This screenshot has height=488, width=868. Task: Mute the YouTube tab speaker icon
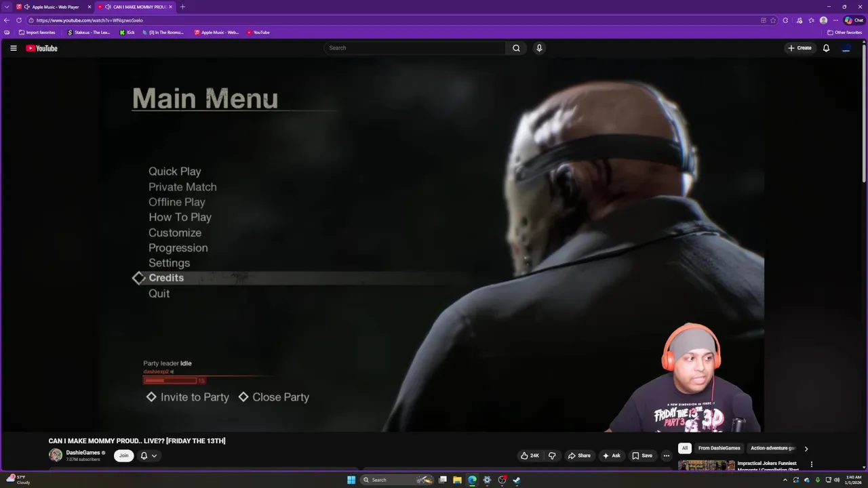108,7
